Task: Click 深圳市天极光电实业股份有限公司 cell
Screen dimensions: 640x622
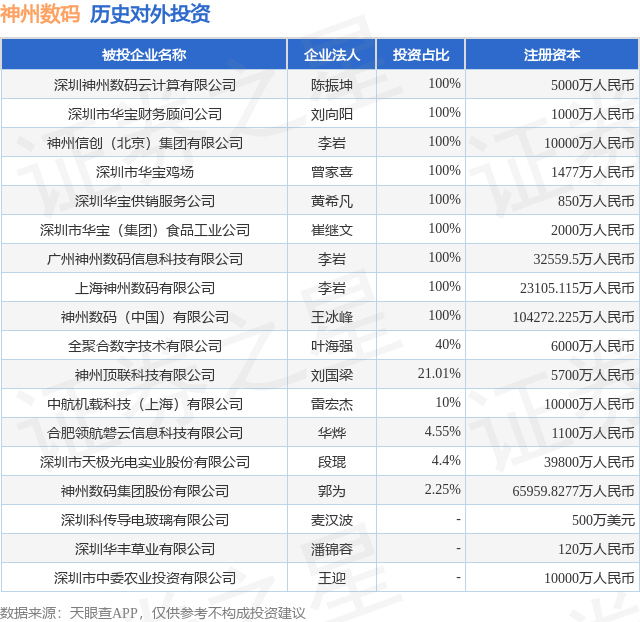Action: click(x=145, y=462)
